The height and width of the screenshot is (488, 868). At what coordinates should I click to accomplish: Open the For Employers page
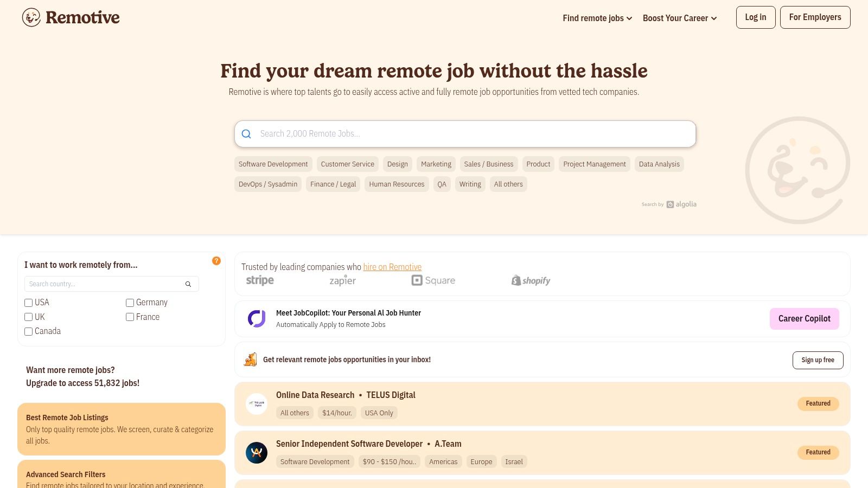click(815, 17)
